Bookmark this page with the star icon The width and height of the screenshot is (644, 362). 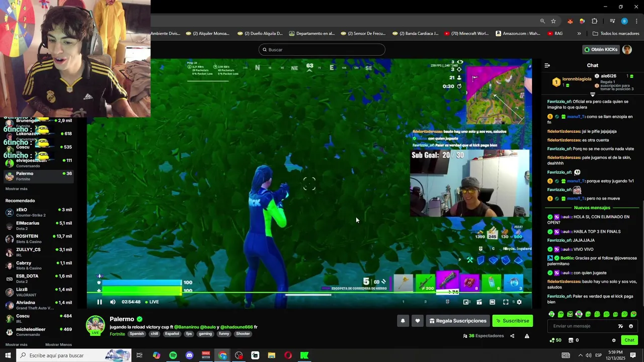pos(553,21)
